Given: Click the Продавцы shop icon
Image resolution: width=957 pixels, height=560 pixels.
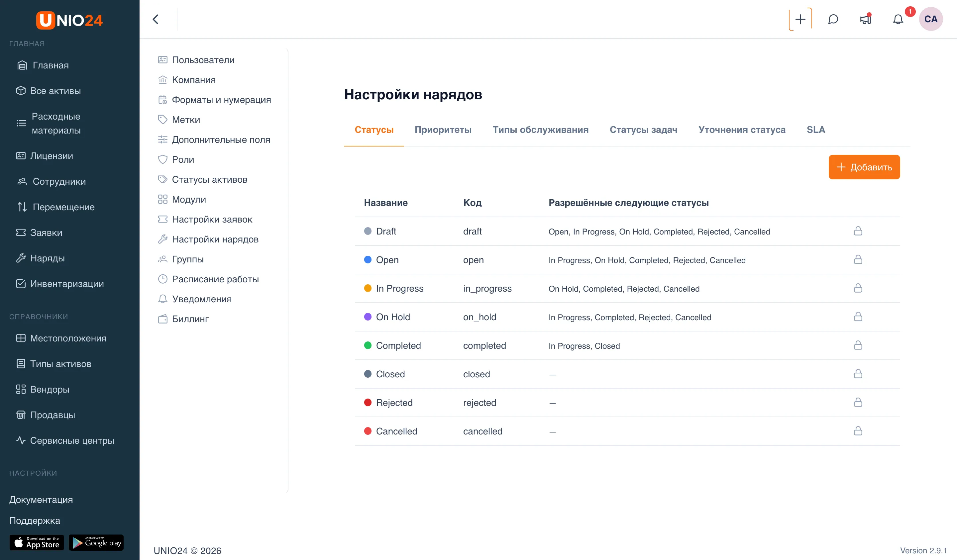Looking at the screenshot, I should click(21, 415).
